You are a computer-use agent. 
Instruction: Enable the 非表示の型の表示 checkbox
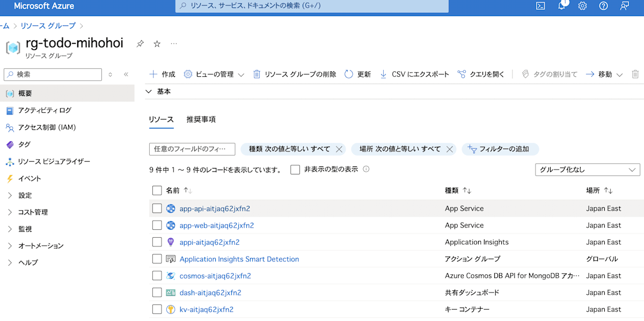[x=295, y=170]
